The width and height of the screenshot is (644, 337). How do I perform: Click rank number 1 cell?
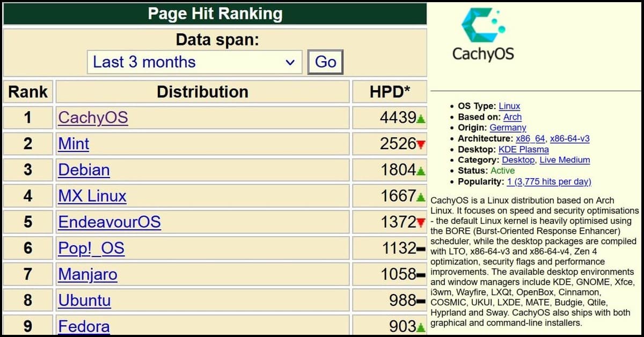coord(28,118)
